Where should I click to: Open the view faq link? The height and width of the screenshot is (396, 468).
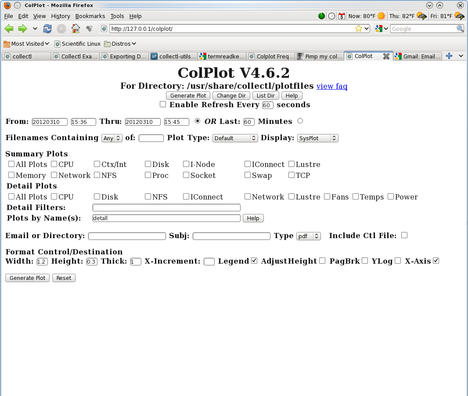point(332,86)
